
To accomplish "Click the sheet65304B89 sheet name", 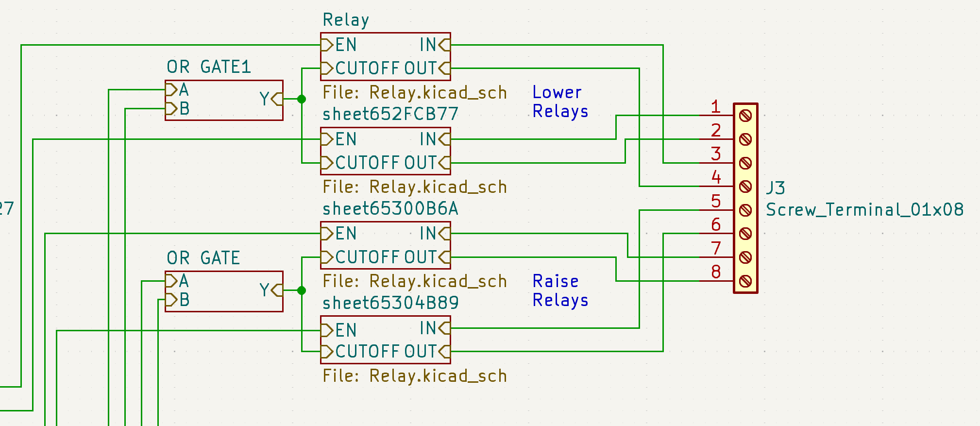I will [390, 303].
